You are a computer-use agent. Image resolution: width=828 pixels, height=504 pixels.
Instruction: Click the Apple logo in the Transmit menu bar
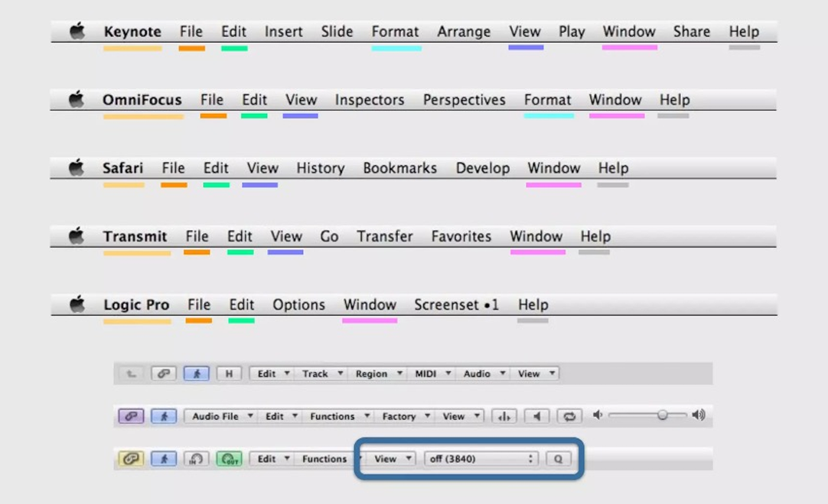[x=77, y=236]
